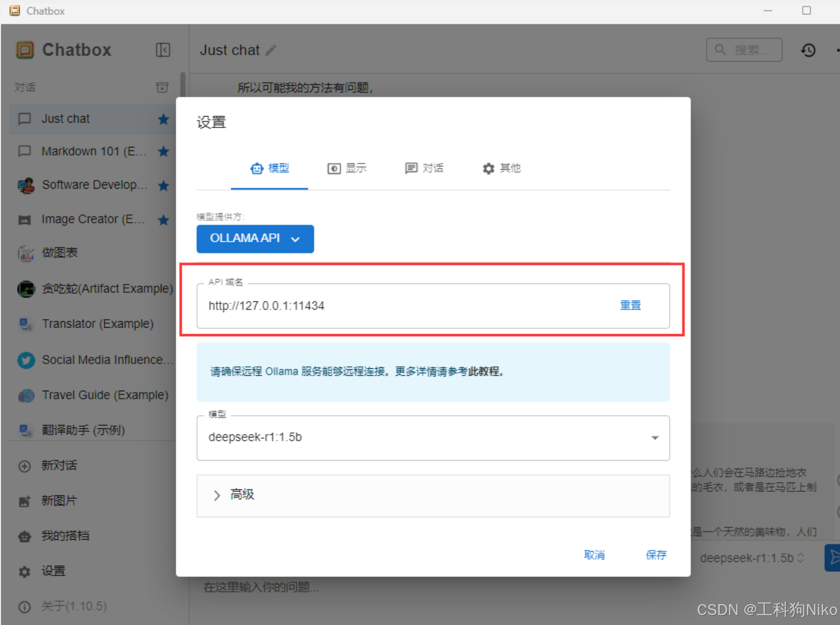The height and width of the screenshot is (625, 840).
Task: Click the Software Developer avatar icon
Action: (26, 186)
